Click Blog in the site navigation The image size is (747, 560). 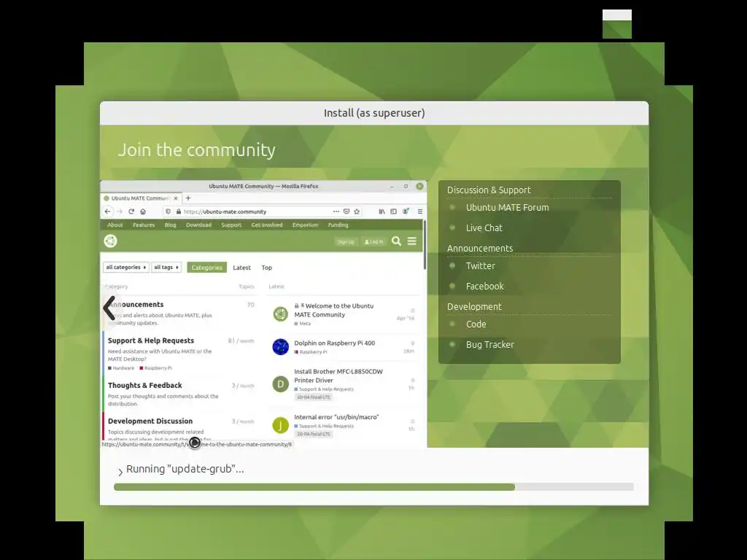170,225
